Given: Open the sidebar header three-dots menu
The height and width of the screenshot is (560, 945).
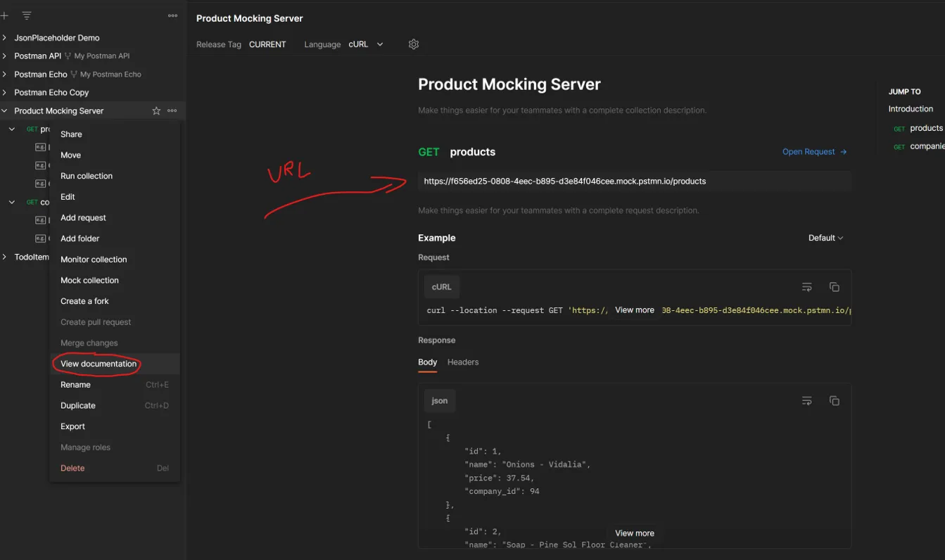Looking at the screenshot, I should pos(172,15).
